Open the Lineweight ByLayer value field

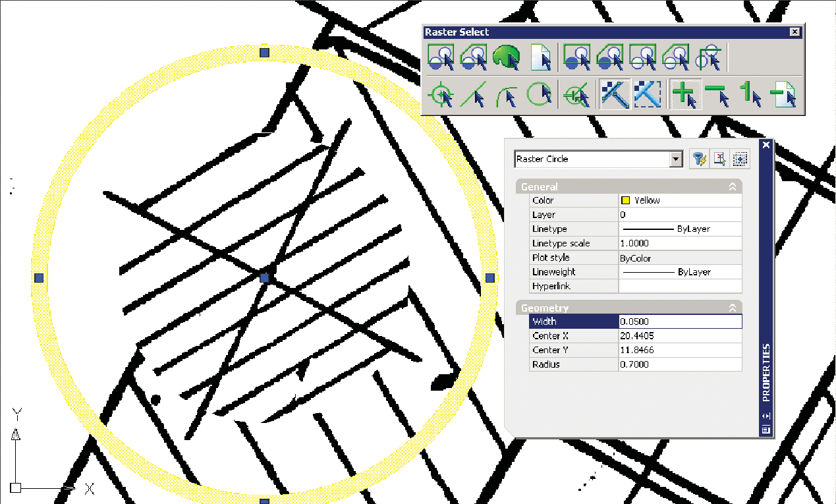pyautogui.click(x=680, y=272)
